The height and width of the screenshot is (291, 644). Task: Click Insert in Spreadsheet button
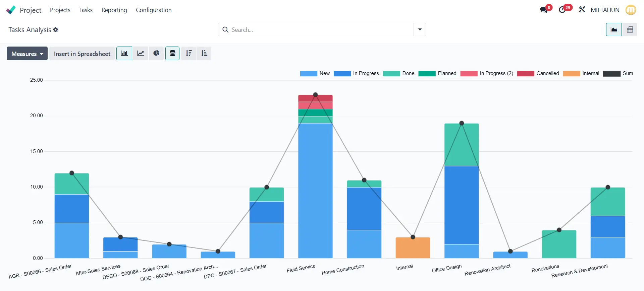click(x=82, y=54)
